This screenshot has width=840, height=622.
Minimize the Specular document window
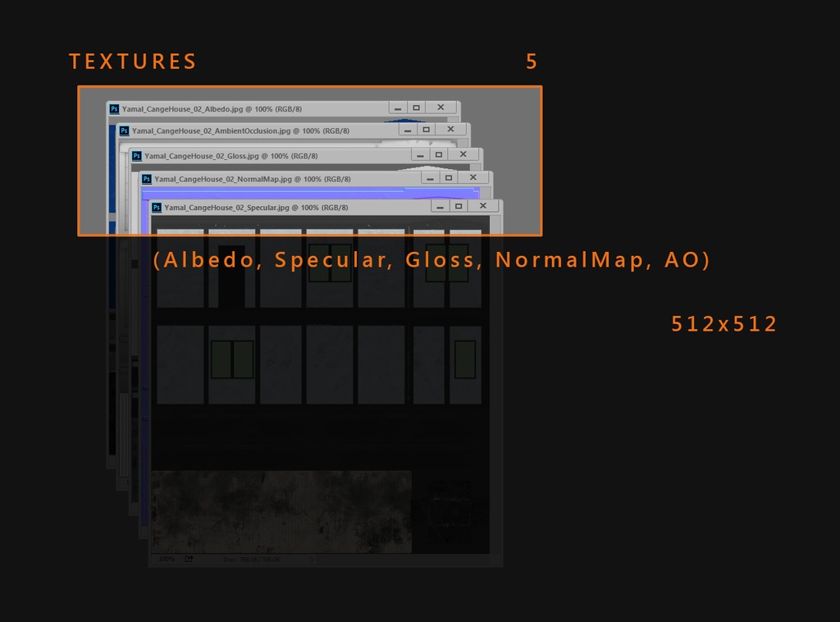(440, 206)
